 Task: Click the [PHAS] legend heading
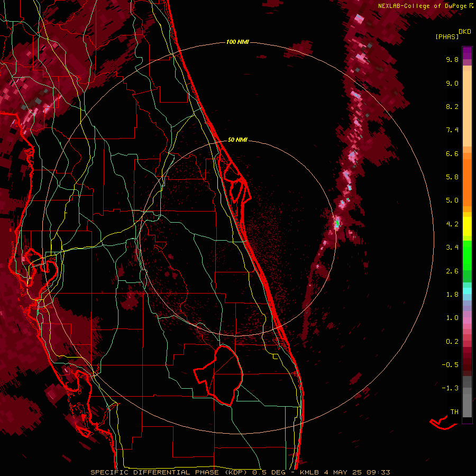click(x=447, y=36)
